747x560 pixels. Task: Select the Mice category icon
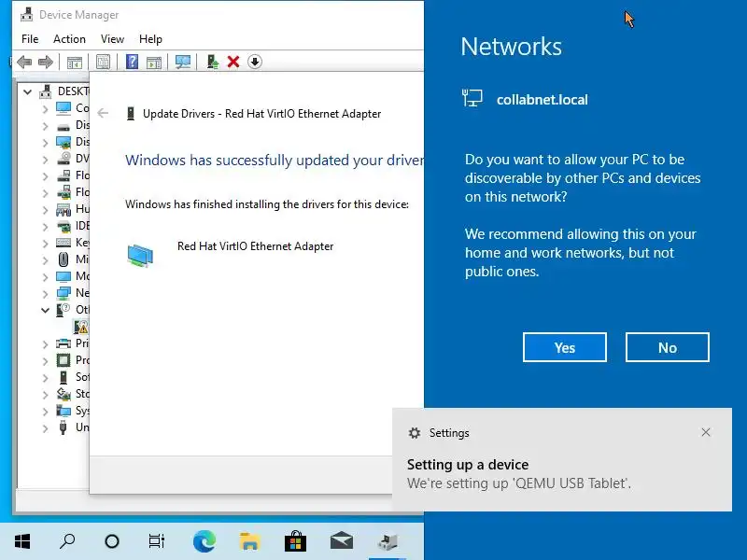click(63, 259)
